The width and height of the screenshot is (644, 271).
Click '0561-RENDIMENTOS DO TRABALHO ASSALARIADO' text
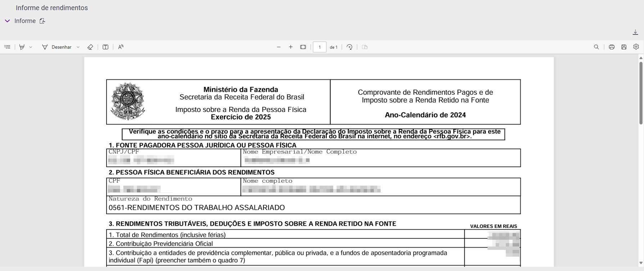[x=197, y=208]
